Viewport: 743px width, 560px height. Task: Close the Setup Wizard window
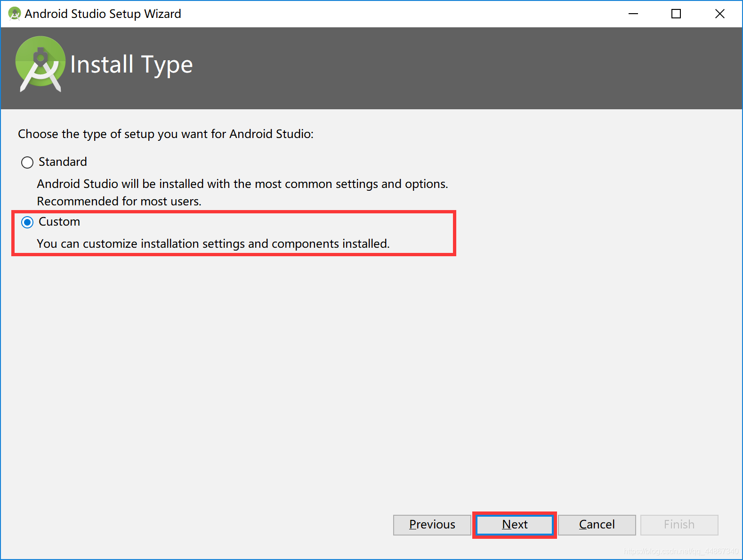tap(719, 14)
